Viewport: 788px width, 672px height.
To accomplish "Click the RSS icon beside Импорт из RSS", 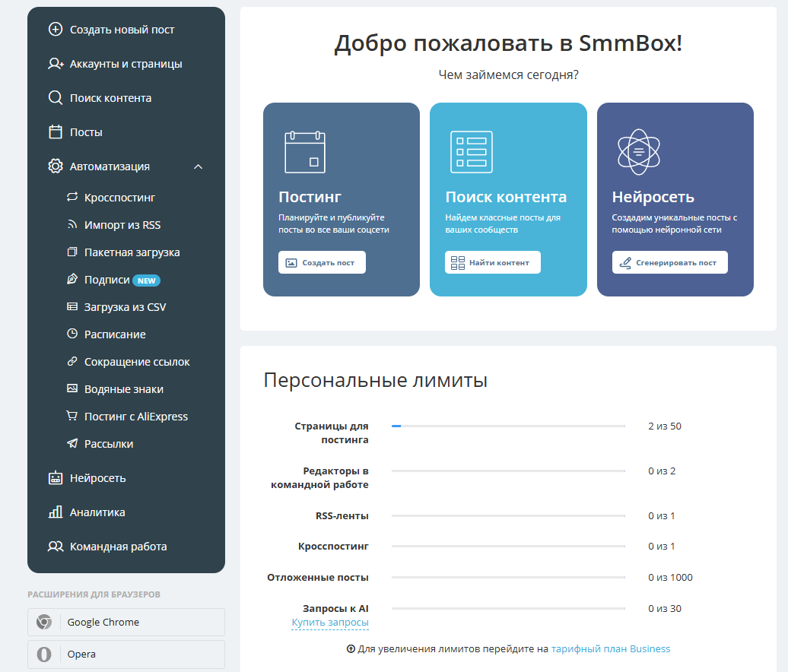I will (72, 224).
